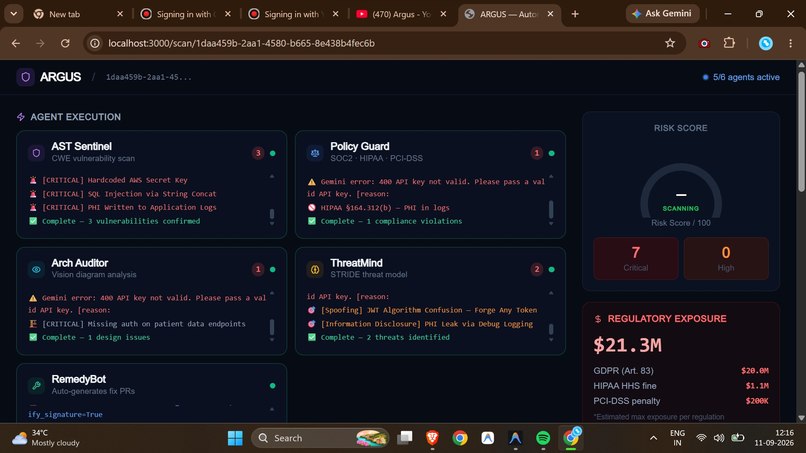Click Policy Guard's red count badge 1

537,153
